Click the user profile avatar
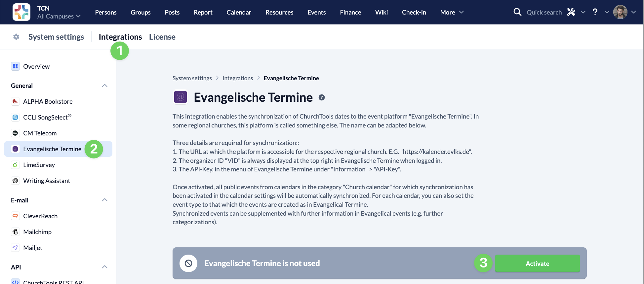644x284 pixels. [620, 12]
